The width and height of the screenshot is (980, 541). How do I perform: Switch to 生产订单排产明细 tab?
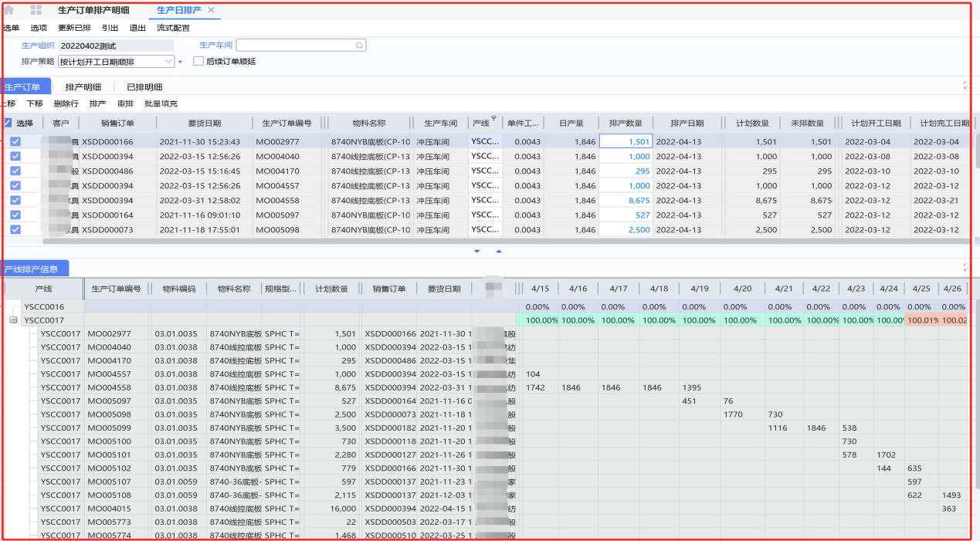(x=93, y=10)
